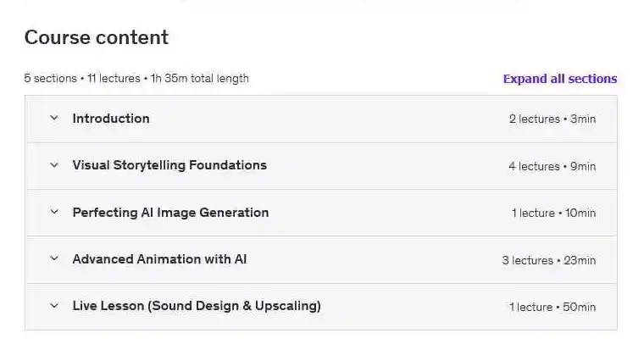Screen dimensions: 644x344
Task: Expand Visual Storytelling Foundations chevron arrow
Action: click(x=54, y=165)
